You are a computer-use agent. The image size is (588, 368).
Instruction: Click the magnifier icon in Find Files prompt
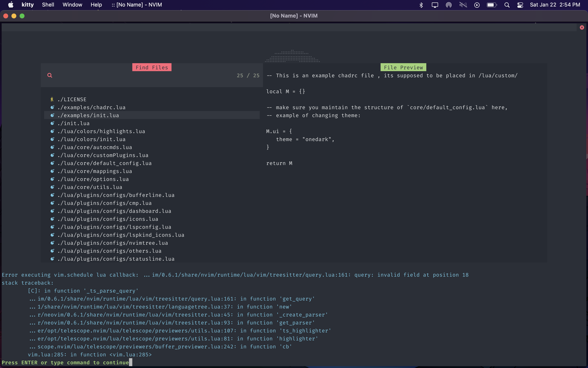[x=50, y=75]
